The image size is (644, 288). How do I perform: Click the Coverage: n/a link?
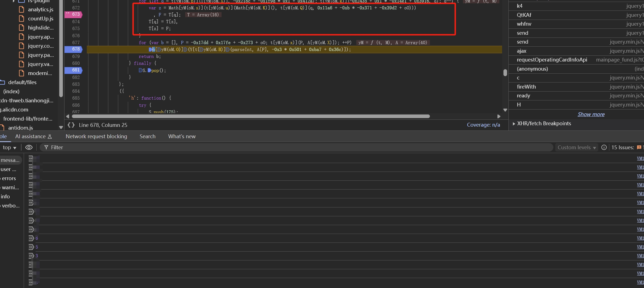click(x=483, y=125)
